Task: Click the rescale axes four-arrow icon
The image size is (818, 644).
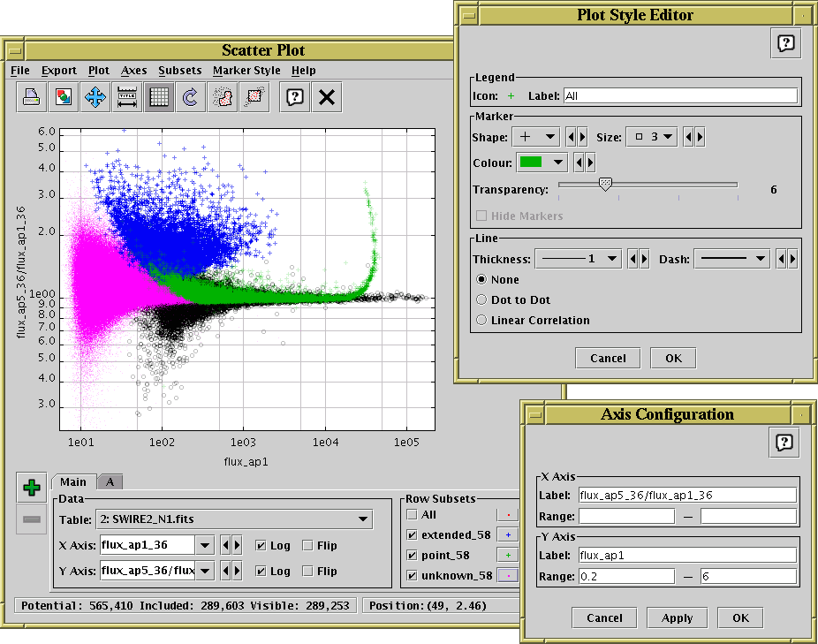Action: 95,97
